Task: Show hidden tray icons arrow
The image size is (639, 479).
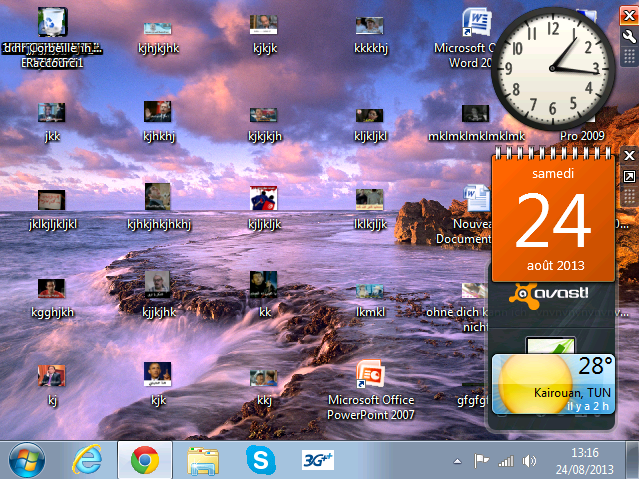Action: 458,461
